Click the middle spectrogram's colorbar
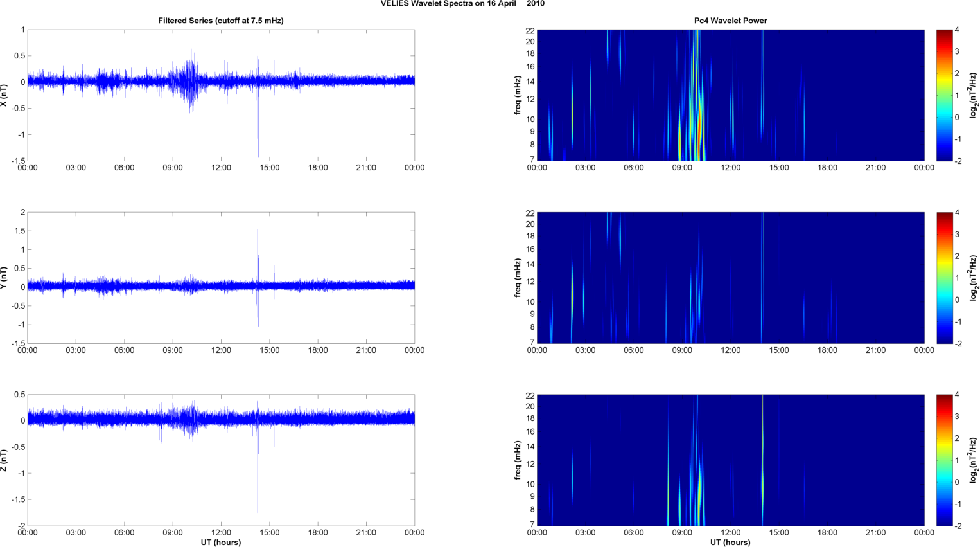This screenshot has width=980, height=547. tap(943, 278)
